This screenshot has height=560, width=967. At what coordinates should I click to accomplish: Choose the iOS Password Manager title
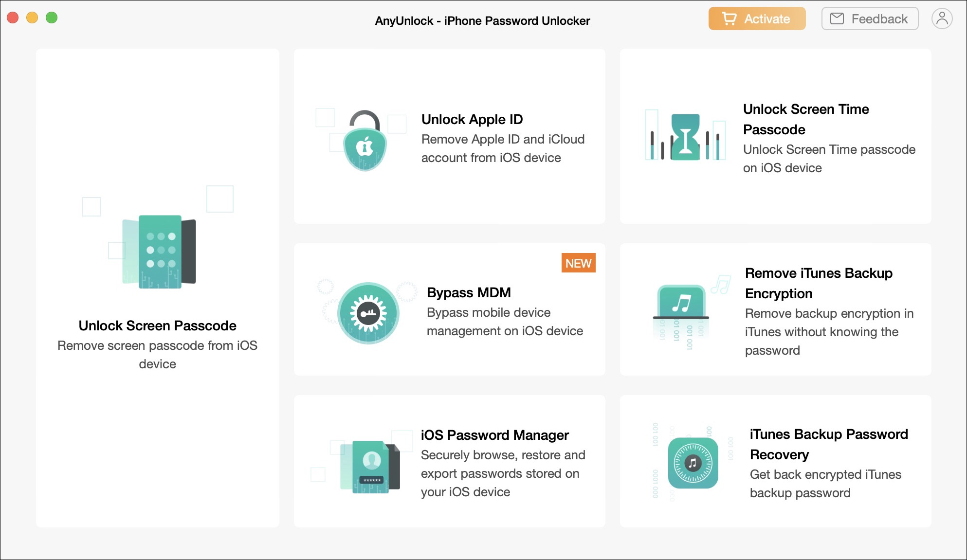[494, 435]
